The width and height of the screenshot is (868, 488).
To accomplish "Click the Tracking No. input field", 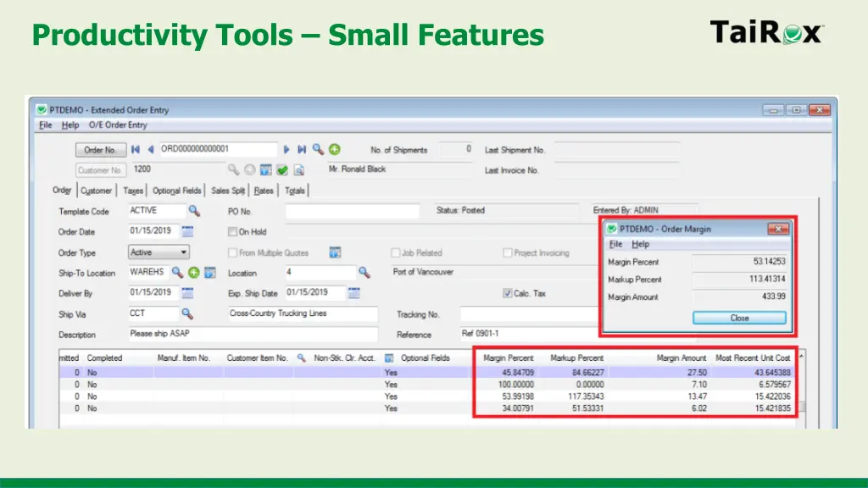I will [x=529, y=313].
